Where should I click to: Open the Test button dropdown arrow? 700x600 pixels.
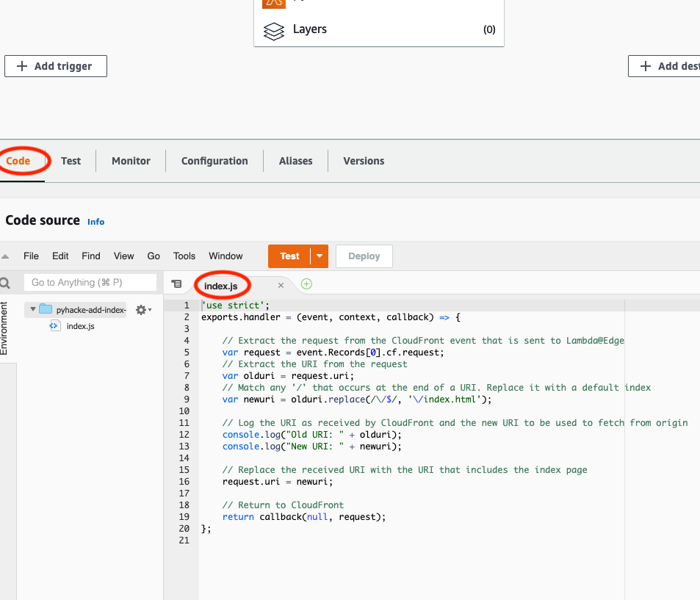pyautogui.click(x=320, y=256)
